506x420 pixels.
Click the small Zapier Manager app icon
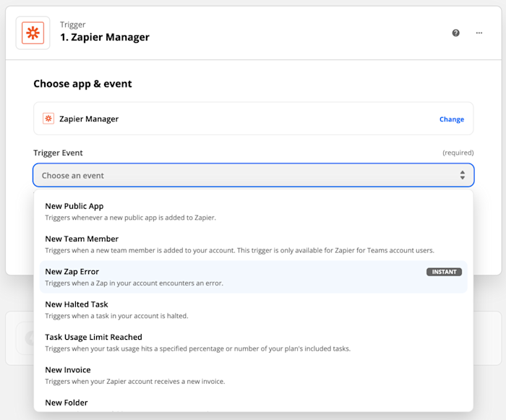(x=48, y=119)
